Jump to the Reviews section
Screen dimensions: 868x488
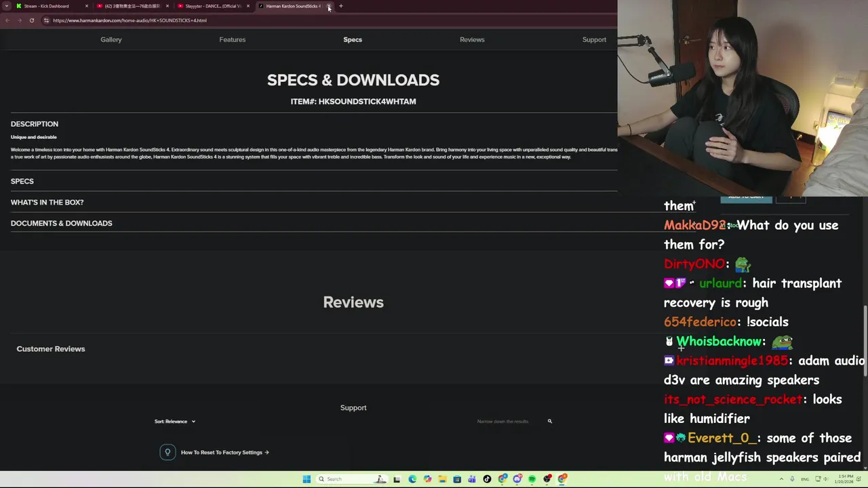(x=472, y=39)
